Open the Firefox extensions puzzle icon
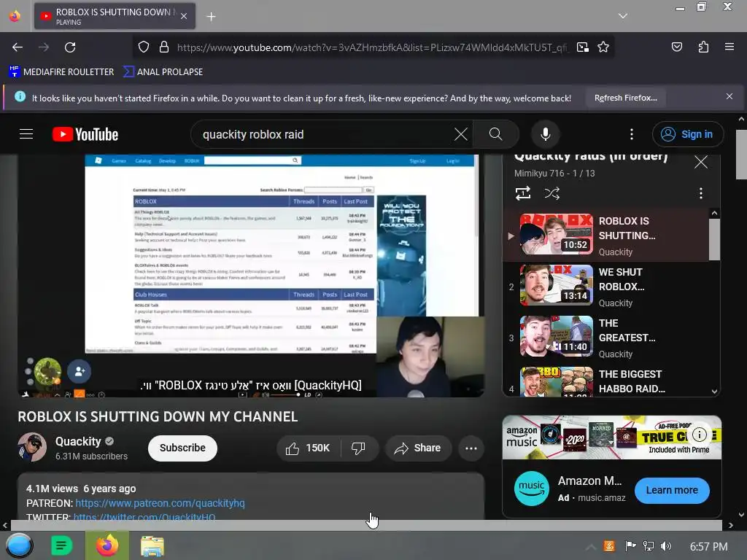This screenshot has height=560, width=747. click(703, 47)
